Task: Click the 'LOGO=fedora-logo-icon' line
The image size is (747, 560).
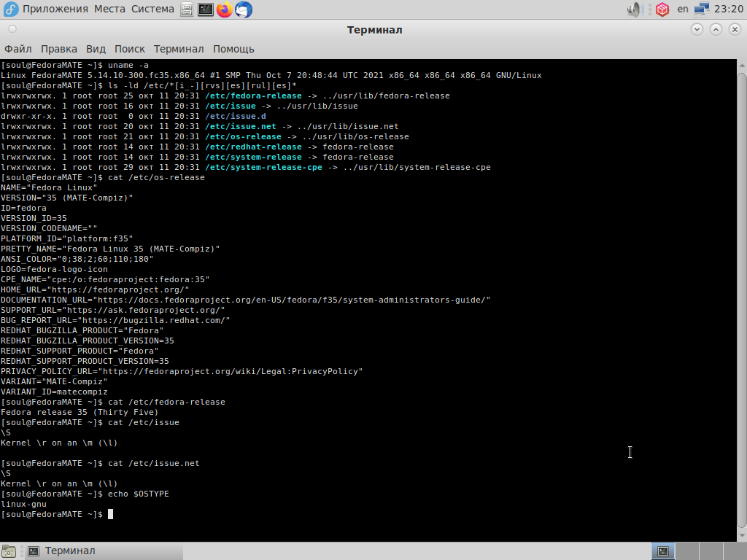Action: (x=54, y=269)
